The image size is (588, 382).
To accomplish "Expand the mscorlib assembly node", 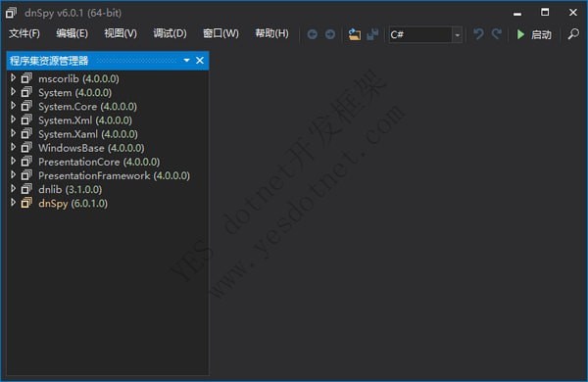I will (x=14, y=77).
